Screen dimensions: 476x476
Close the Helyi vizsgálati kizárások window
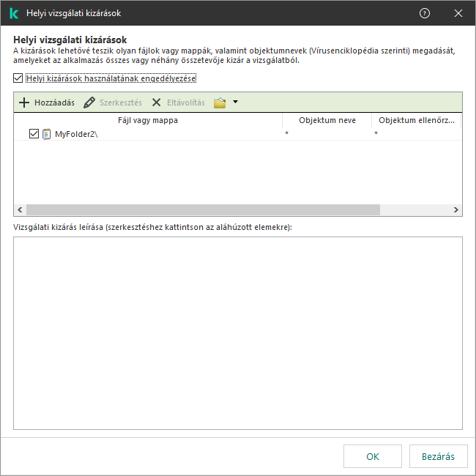tap(458, 13)
